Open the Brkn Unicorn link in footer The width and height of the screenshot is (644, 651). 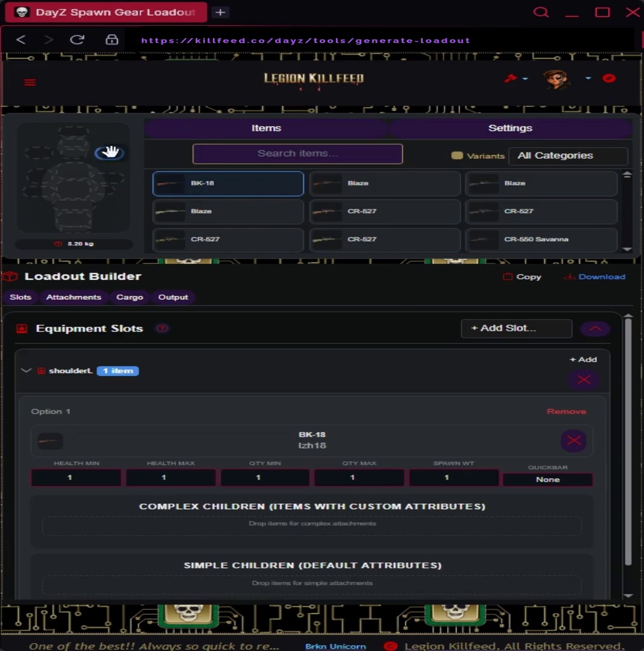click(x=335, y=646)
